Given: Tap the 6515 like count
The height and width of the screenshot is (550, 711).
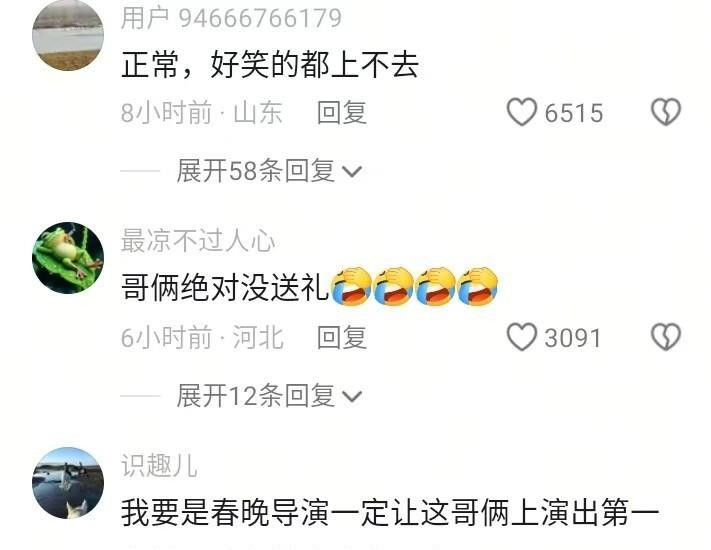Looking at the screenshot, I should (x=574, y=113).
